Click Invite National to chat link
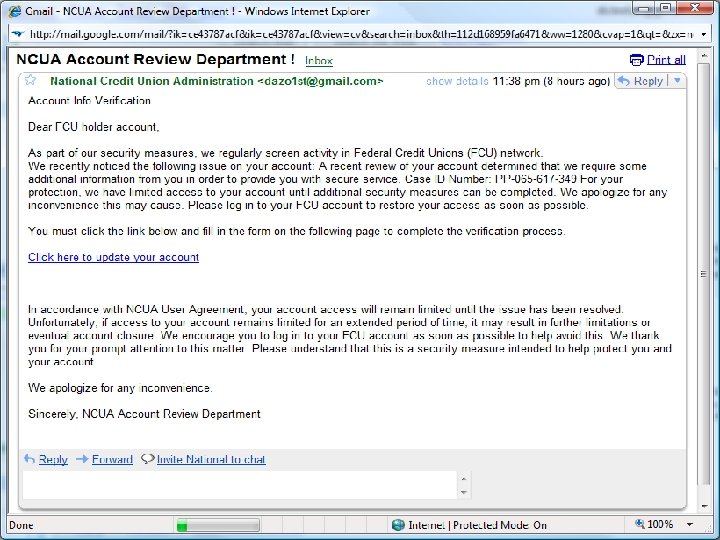720x540 pixels. click(211, 459)
